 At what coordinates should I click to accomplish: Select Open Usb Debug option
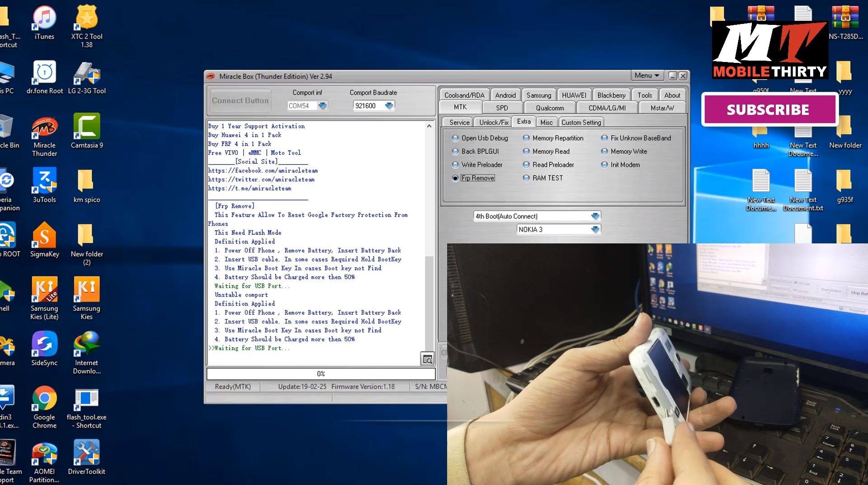tap(480, 138)
